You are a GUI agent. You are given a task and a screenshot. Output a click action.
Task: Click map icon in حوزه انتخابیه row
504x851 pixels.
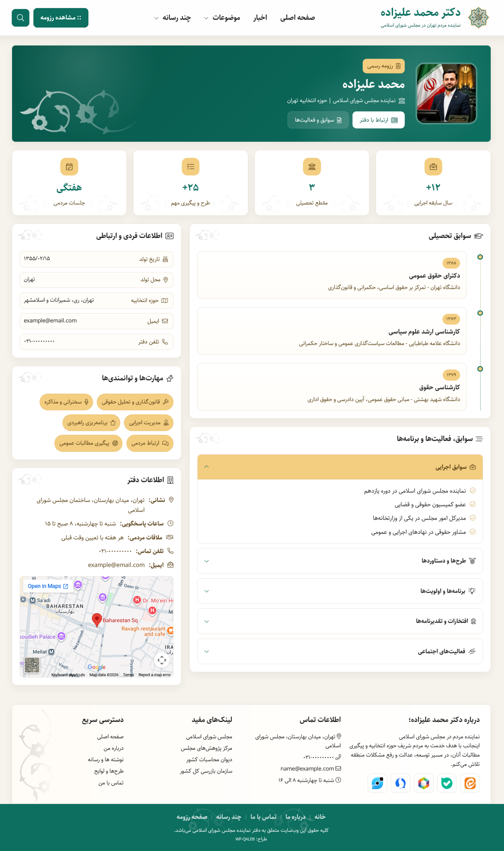pos(165,301)
